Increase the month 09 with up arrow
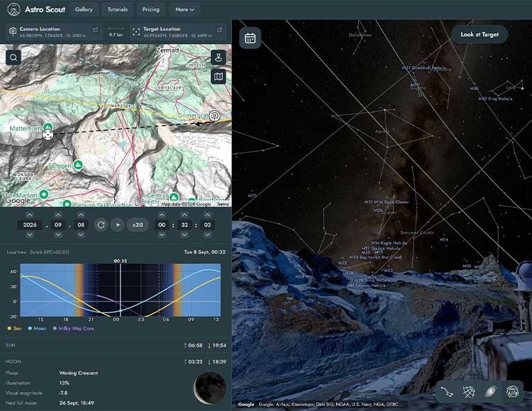Screen dimensions: 532x411 click(58, 214)
